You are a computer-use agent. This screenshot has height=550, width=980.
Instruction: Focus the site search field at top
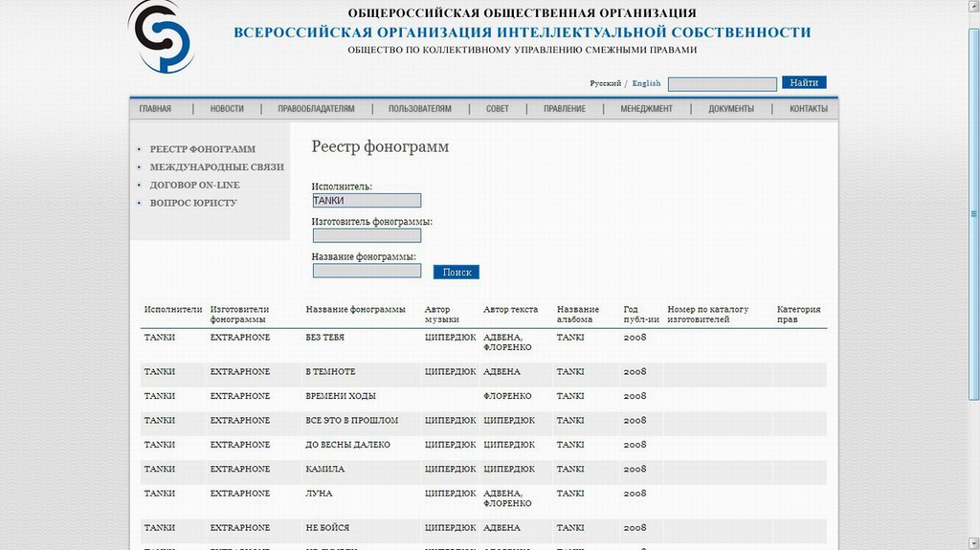tap(723, 84)
